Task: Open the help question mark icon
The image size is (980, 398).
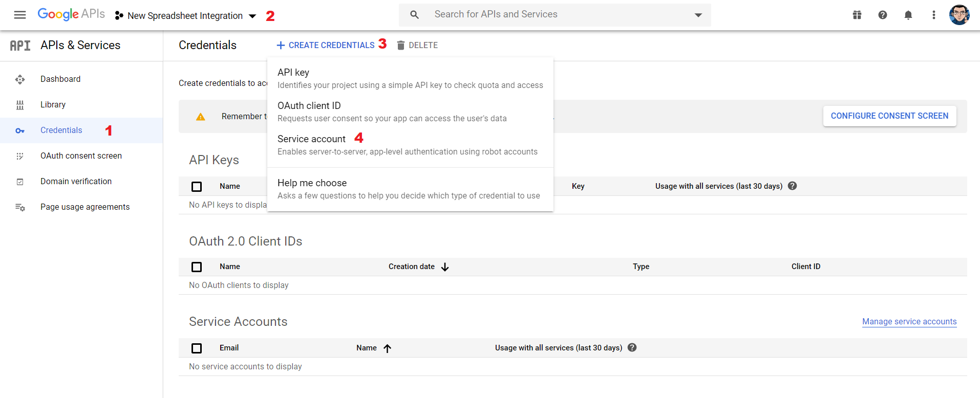Action: pyautogui.click(x=883, y=15)
